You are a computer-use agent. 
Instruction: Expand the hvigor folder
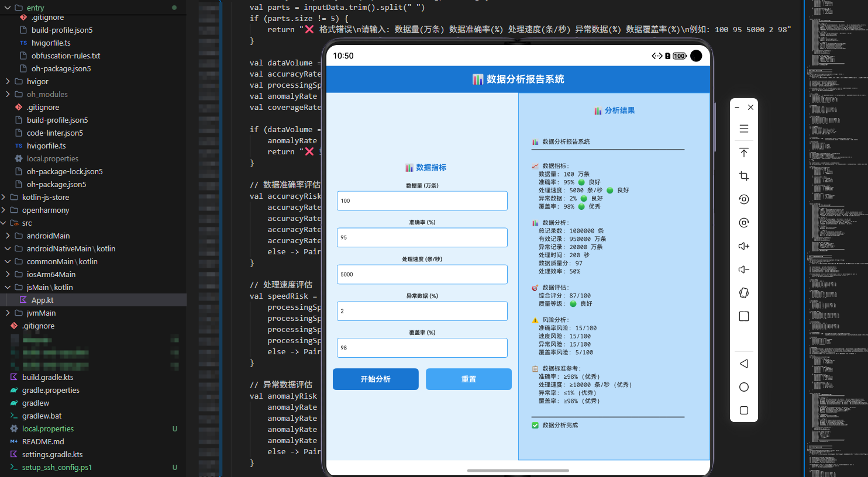click(x=8, y=81)
